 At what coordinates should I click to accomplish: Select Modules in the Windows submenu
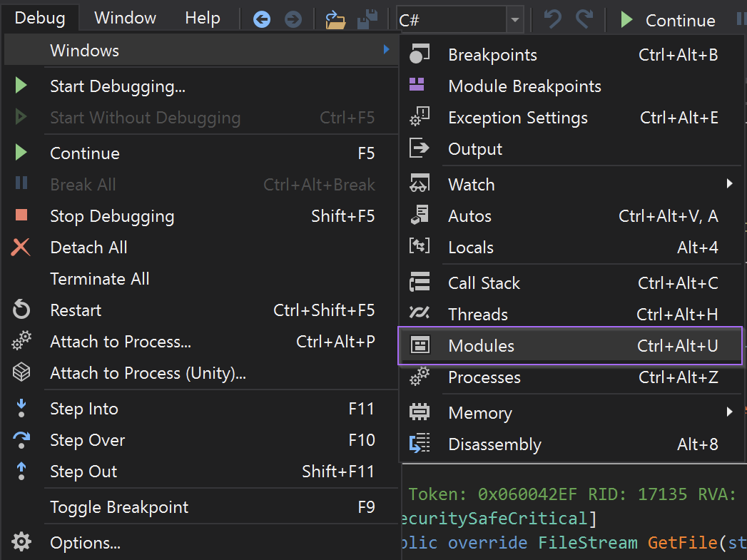coord(480,345)
